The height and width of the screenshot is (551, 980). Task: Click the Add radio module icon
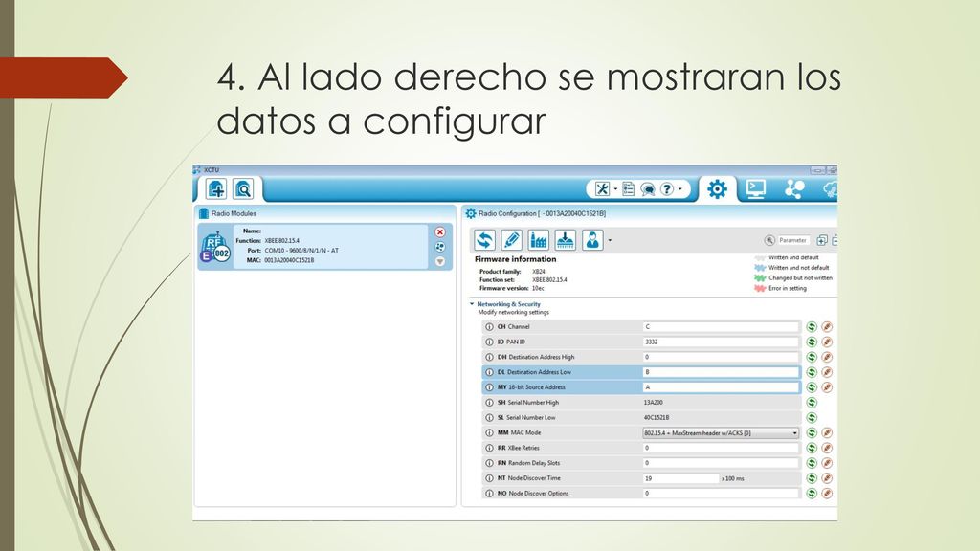pos(216,188)
